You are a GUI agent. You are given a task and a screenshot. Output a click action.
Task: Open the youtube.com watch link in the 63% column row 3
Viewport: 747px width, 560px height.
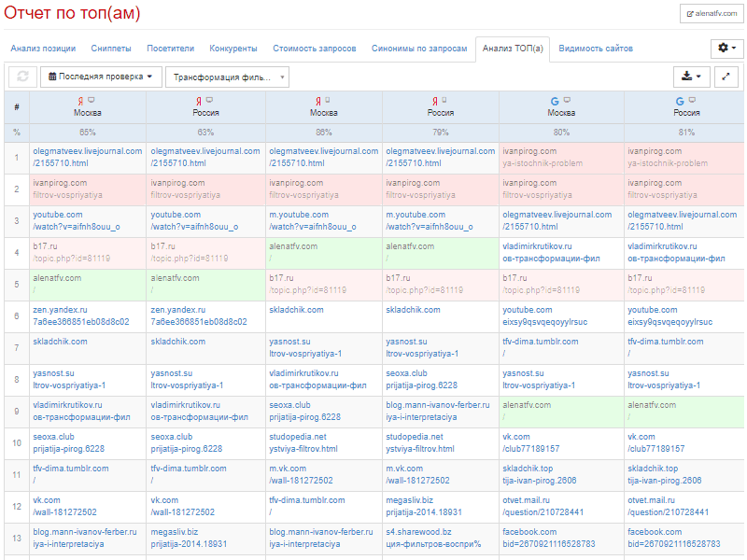tap(194, 220)
